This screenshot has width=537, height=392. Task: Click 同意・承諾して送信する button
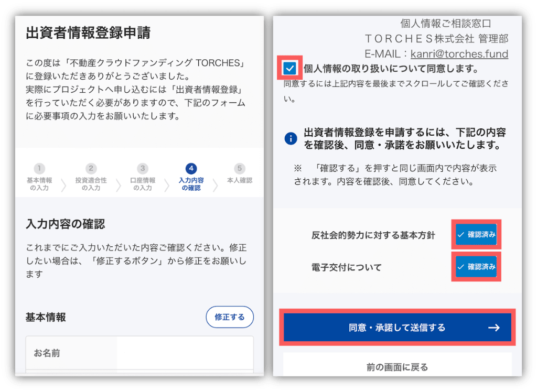click(398, 328)
